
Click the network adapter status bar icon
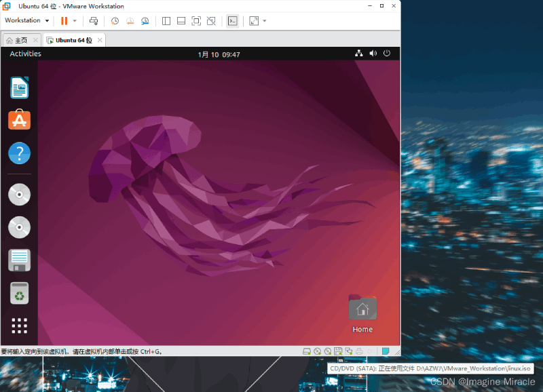click(x=349, y=351)
